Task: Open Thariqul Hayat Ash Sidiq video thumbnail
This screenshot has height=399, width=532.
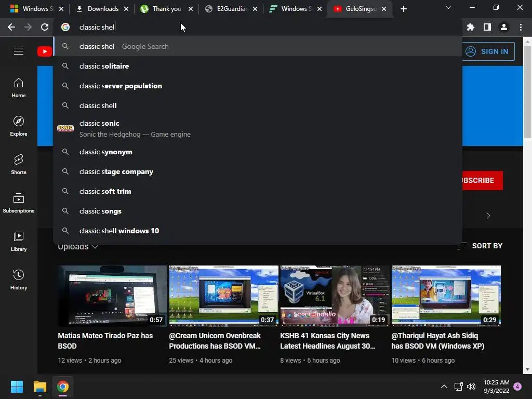Action: [x=446, y=296]
